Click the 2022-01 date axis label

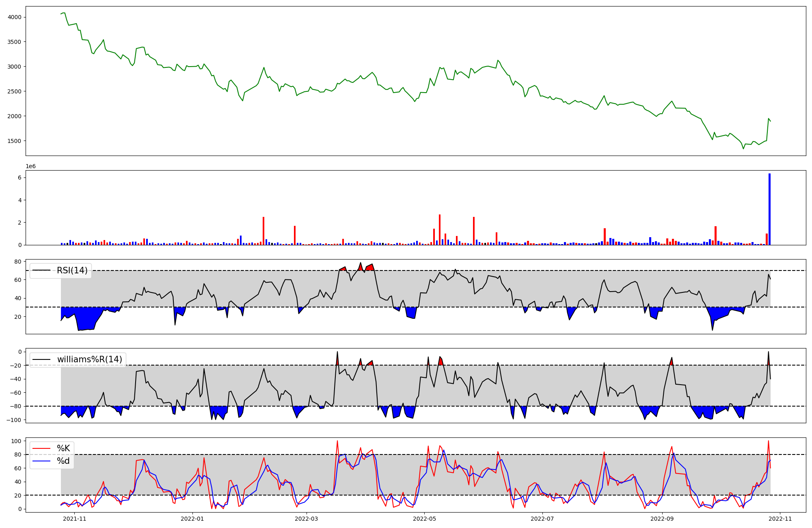click(x=192, y=519)
